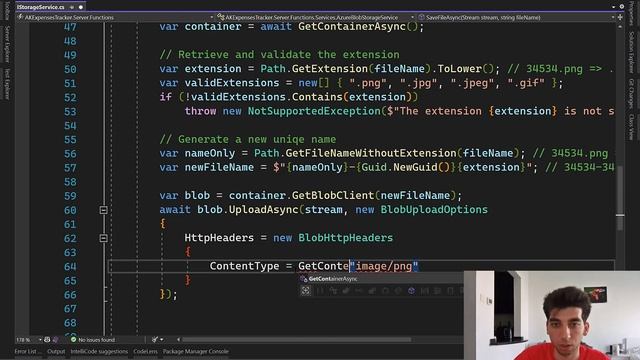
Task: Select the IStorageService.cs editor tab
Action: click(x=41, y=7)
